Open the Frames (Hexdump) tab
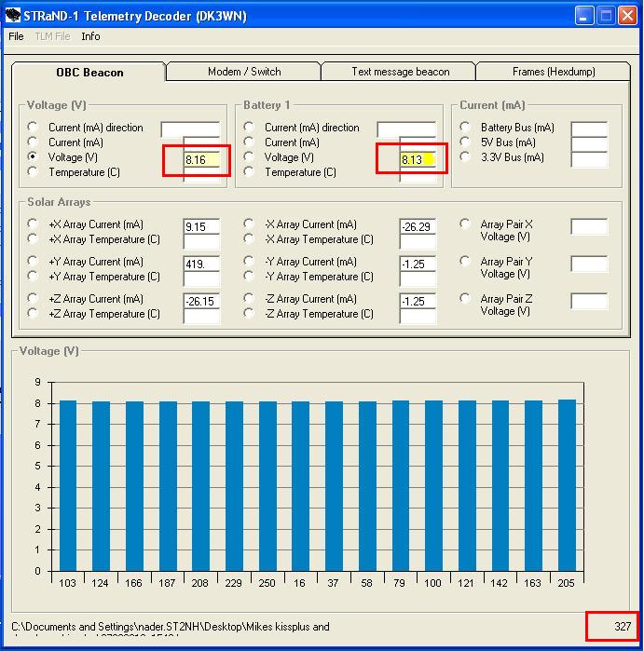644x651 pixels. [554, 72]
